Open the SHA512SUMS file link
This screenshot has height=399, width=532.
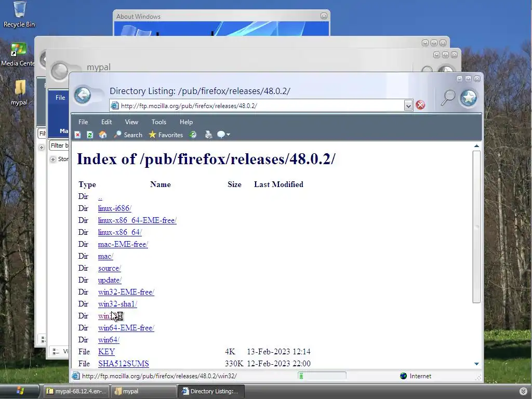(x=124, y=363)
